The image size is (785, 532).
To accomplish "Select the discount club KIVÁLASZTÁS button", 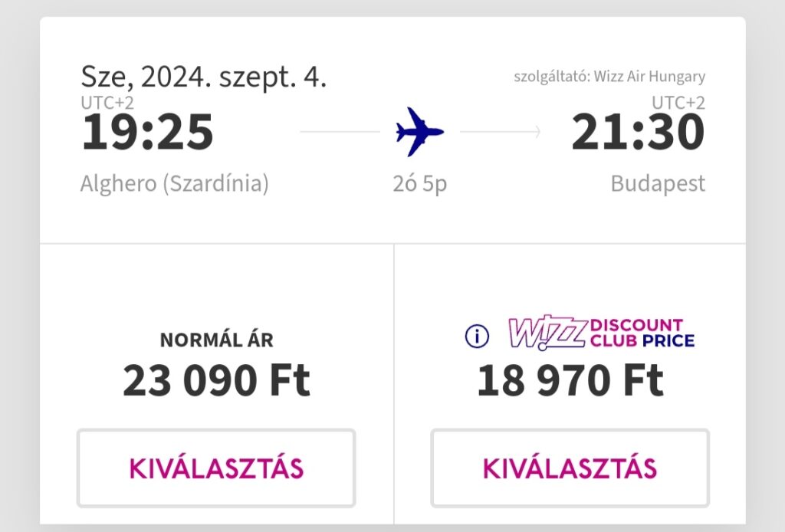I will (x=570, y=468).
